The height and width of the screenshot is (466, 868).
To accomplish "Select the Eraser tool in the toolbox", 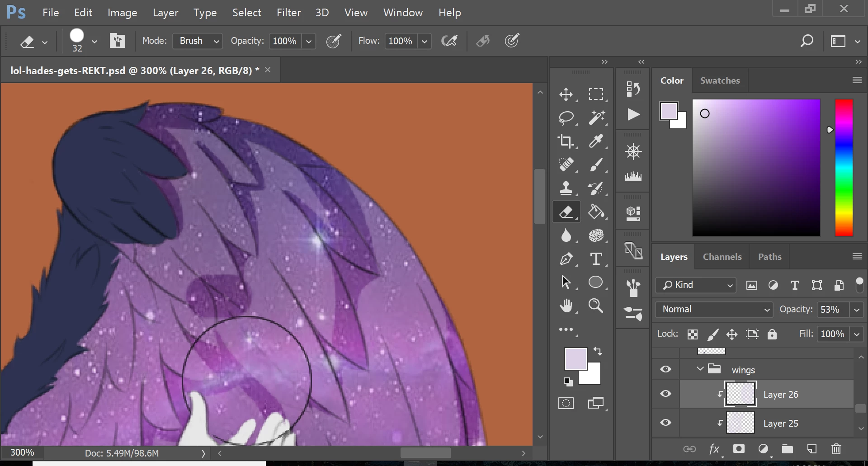I will pos(566,212).
